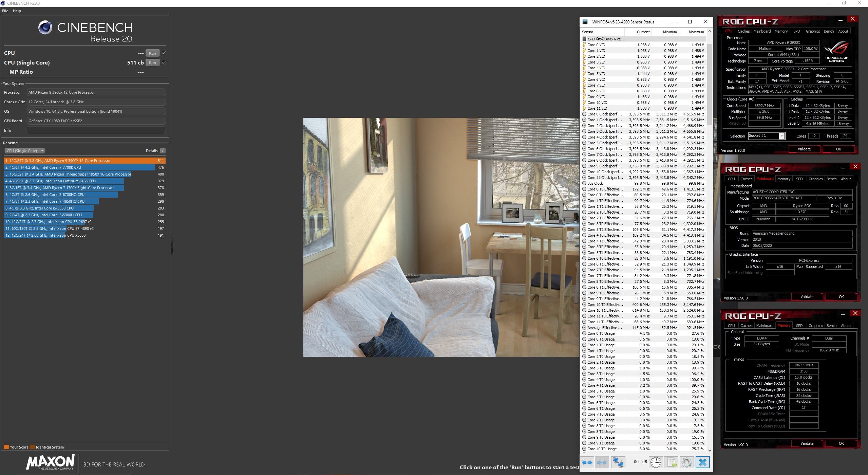
Task: Switch to SPD tab in top CPU-Z
Action: 796,31
